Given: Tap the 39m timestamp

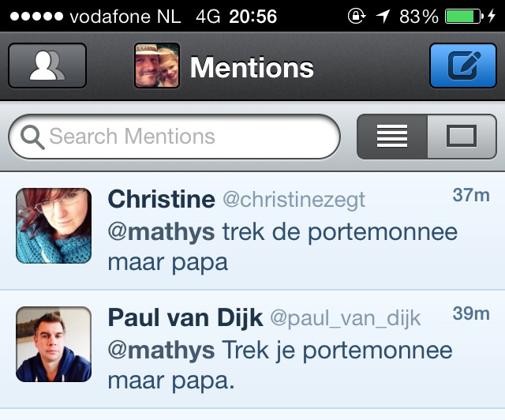Looking at the screenshot, I should (471, 314).
